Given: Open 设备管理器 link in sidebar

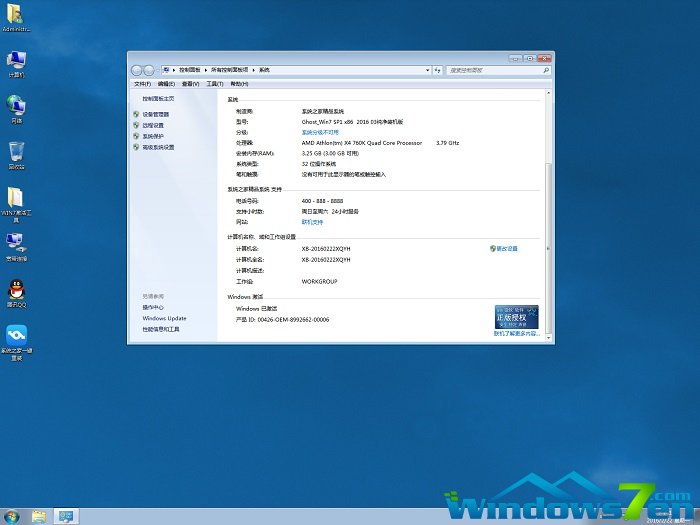Looking at the screenshot, I should [156, 115].
